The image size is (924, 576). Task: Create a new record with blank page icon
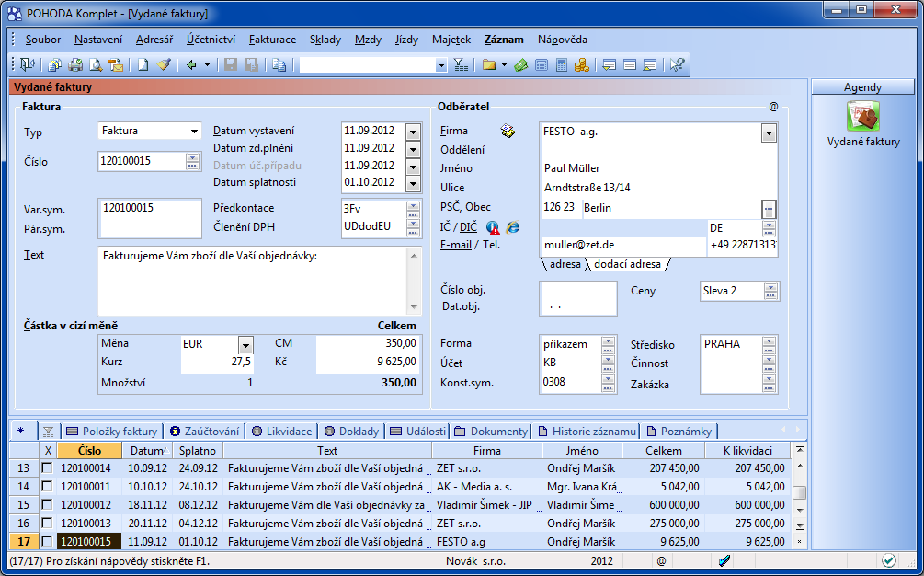pos(143,64)
